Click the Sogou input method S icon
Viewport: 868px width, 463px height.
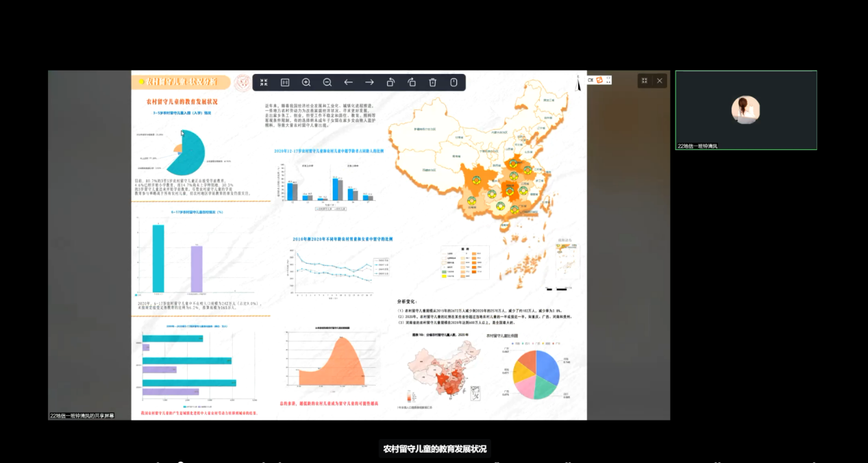pyautogui.click(x=599, y=80)
